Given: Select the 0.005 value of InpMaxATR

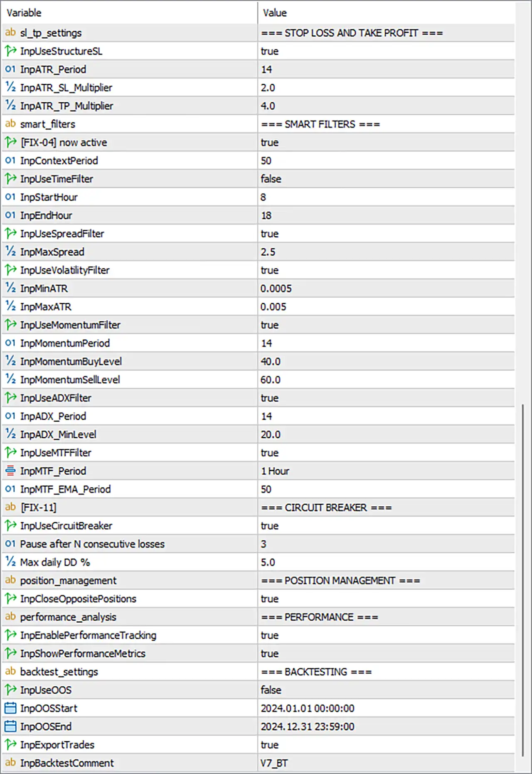Looking at the screenshot, I should click(273, 307).
